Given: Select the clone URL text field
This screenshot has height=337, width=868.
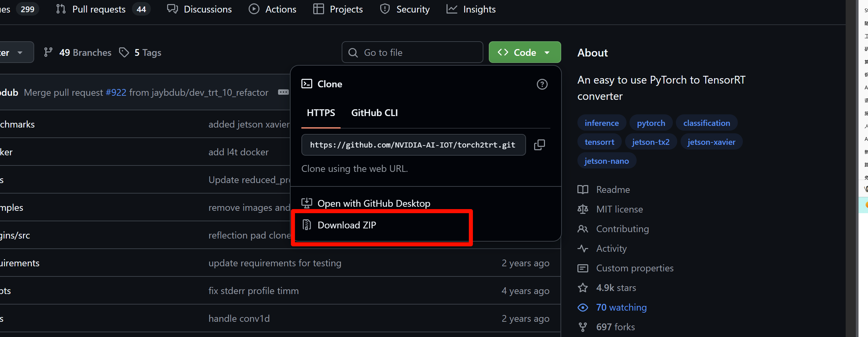Looking at the screenshot, I should point(413,145).
